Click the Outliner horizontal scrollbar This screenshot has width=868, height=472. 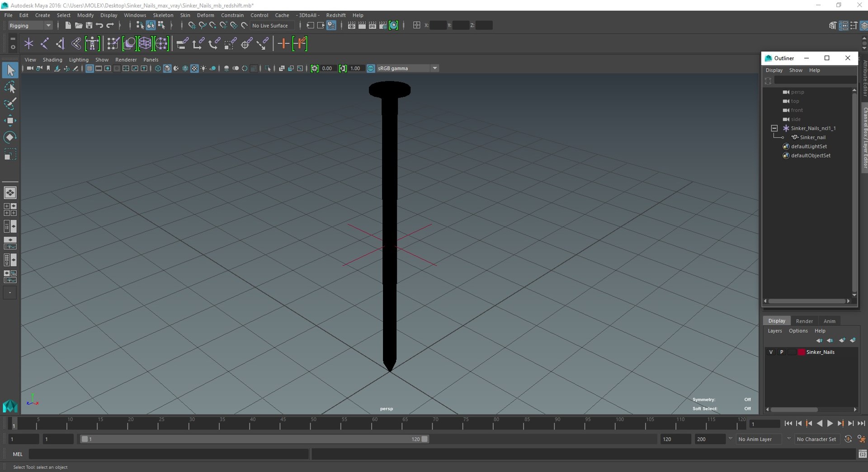[x=807, y=301]
